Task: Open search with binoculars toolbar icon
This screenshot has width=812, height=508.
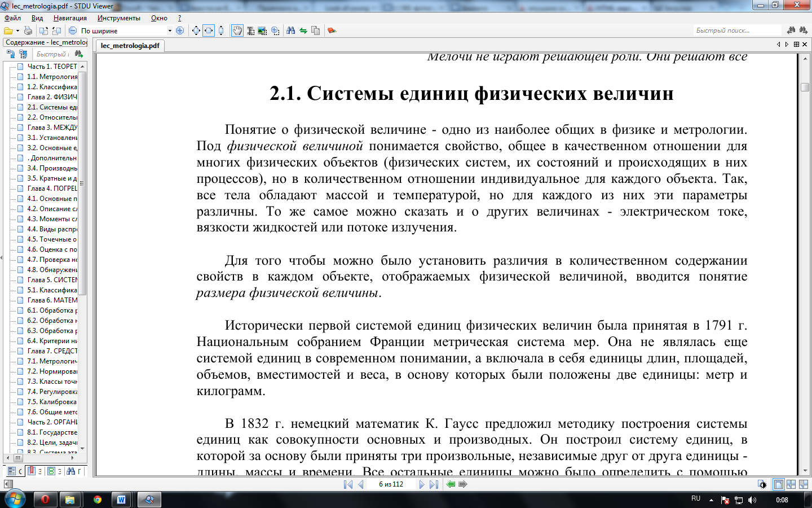Action: pos(290,30)
